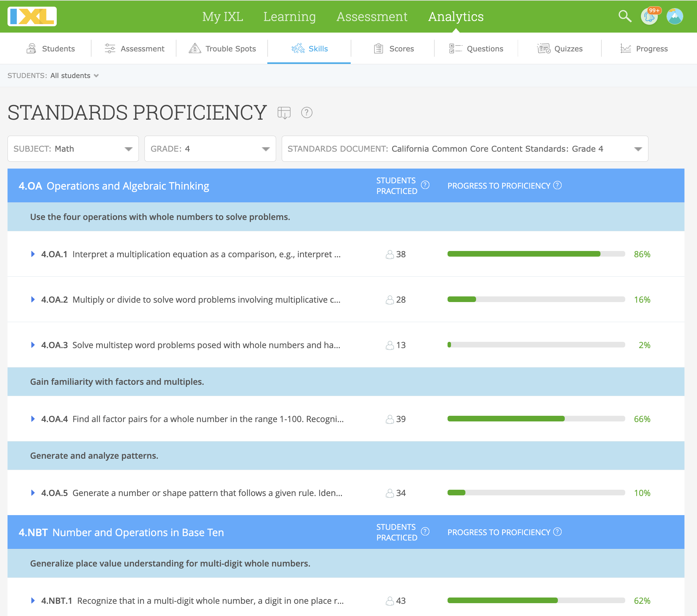Open Progress with the chart icon
This screenshot has height=616, width=697.
[626, 48]
